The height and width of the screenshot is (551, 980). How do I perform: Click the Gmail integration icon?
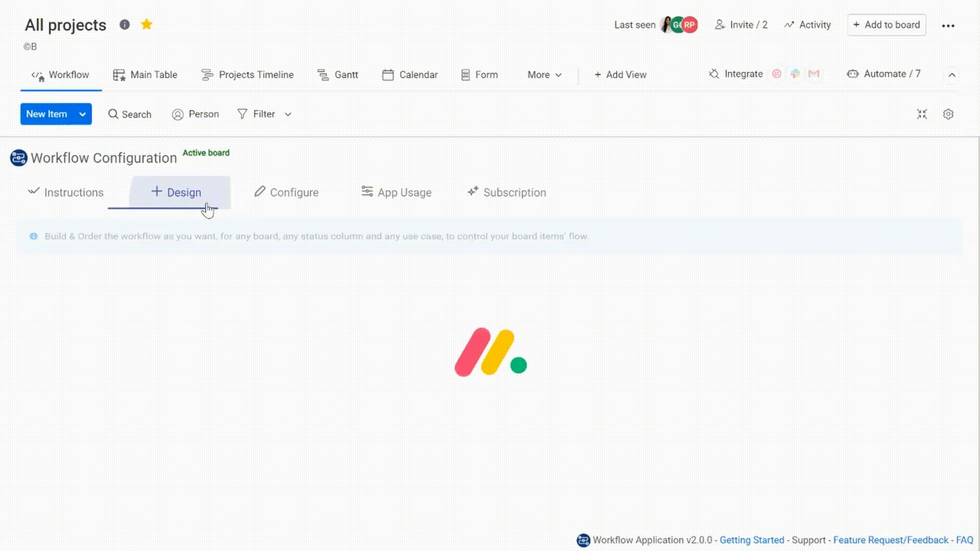[x=814, y=74]
